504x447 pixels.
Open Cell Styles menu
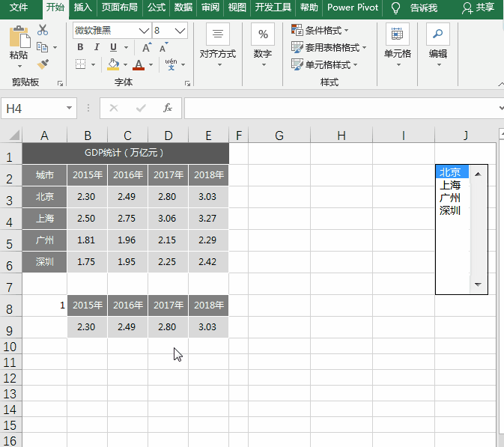[x=325, y=64]
